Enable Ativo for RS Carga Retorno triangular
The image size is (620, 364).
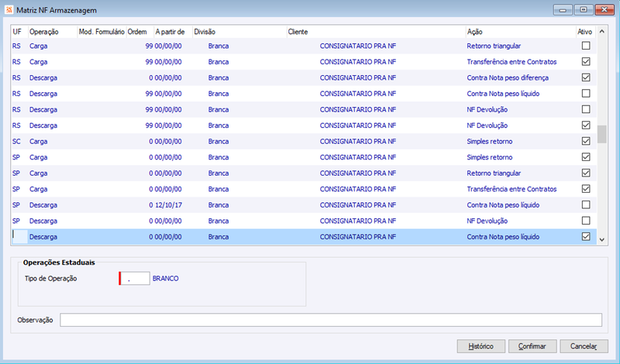(x=586, y=46)
